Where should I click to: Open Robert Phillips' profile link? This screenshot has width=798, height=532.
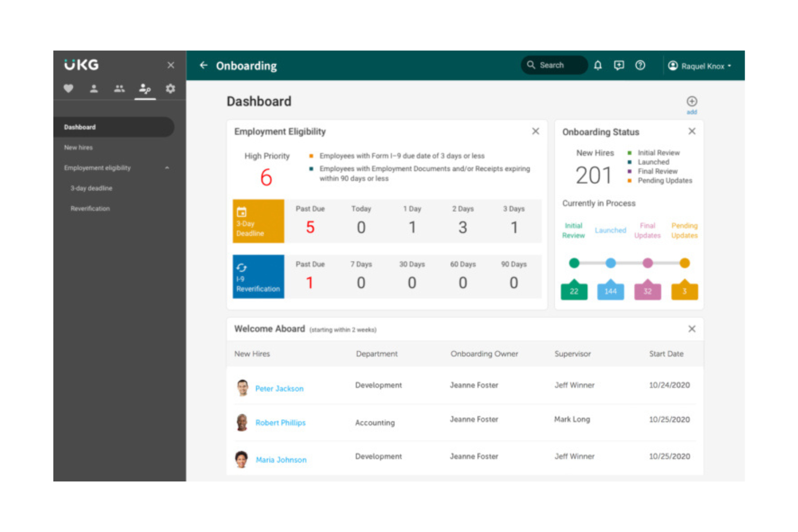pos(280,423)
